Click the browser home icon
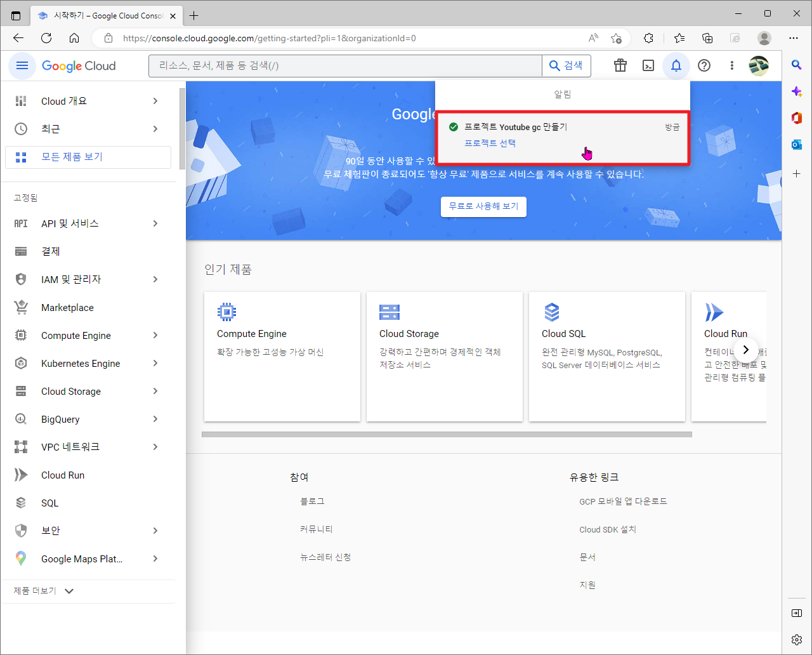 [74, 38]
